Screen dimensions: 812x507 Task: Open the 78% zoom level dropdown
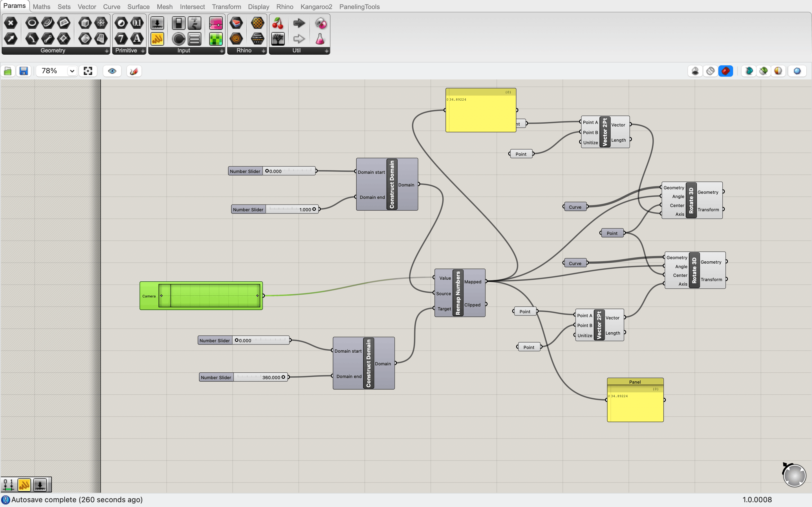pyautogui.click(x=72, y=71)
